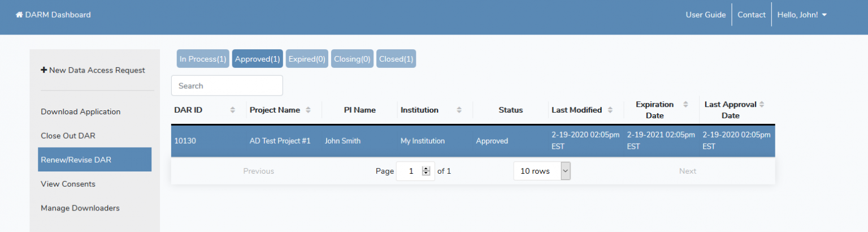
Task: Switch to the In Process(1) tab
Action: [x=203, y=59]
